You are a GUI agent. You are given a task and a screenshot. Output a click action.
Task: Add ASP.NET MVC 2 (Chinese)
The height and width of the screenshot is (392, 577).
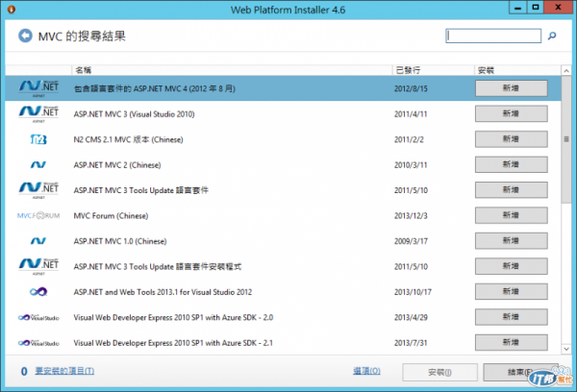(x=512, y=164)
